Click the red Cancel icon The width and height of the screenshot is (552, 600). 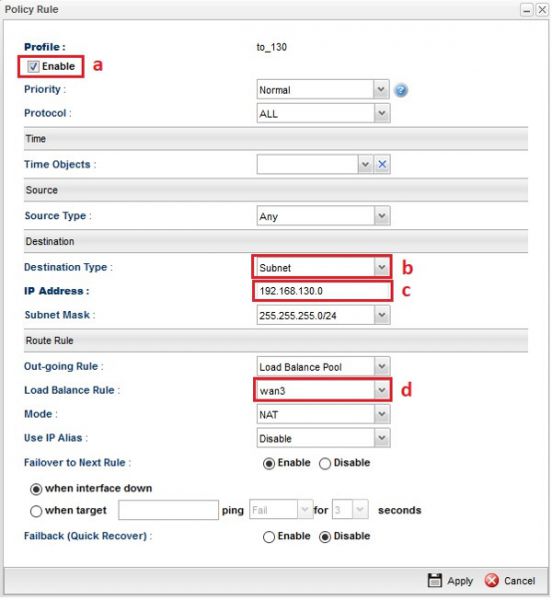(x=491, y=580)
